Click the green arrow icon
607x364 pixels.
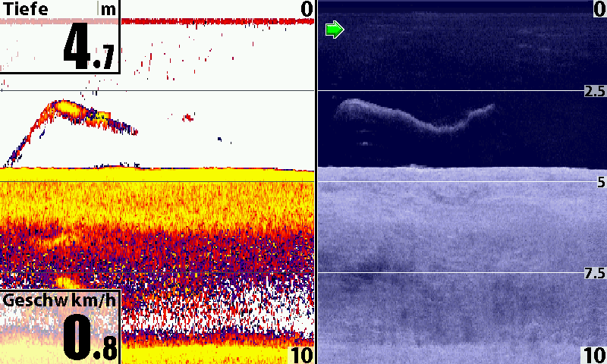coord(335,30)
